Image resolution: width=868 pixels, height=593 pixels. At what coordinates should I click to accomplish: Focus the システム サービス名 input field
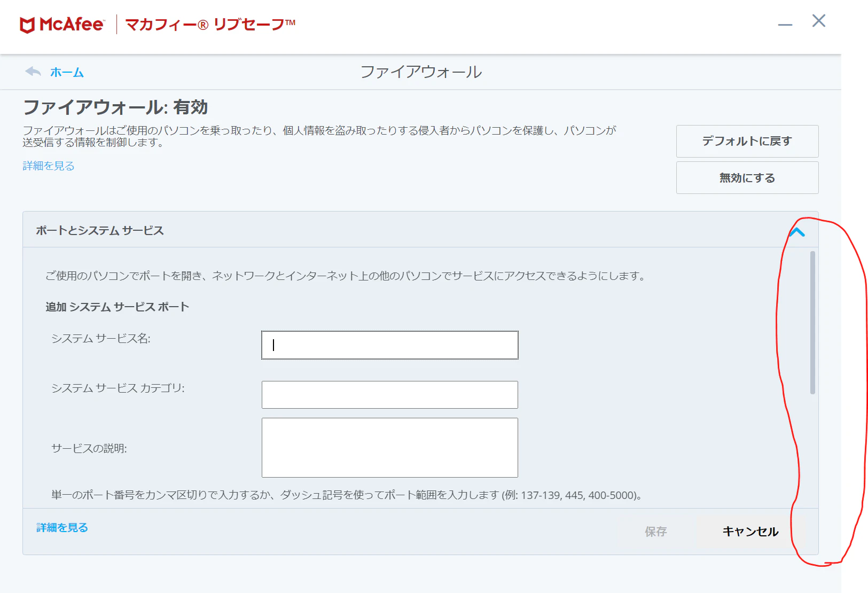point(390,345)
